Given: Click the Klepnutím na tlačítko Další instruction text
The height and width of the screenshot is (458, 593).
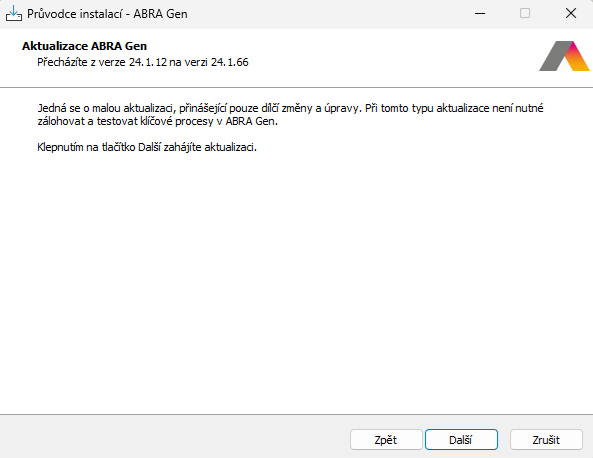Looking at the screenshot, I should [147, 147].
